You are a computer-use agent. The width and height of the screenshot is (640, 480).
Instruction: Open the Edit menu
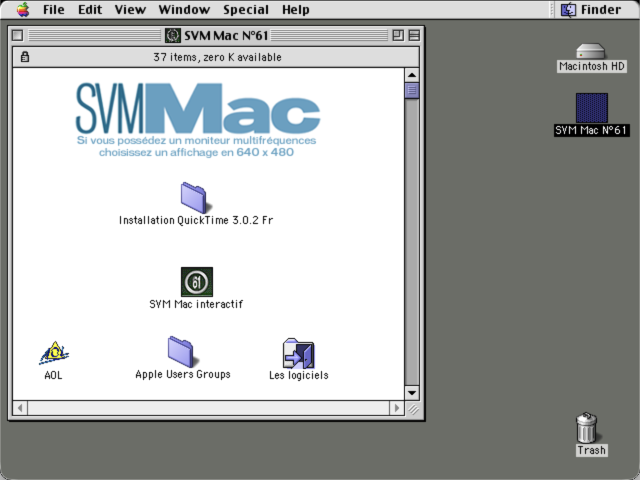(90, 9)
